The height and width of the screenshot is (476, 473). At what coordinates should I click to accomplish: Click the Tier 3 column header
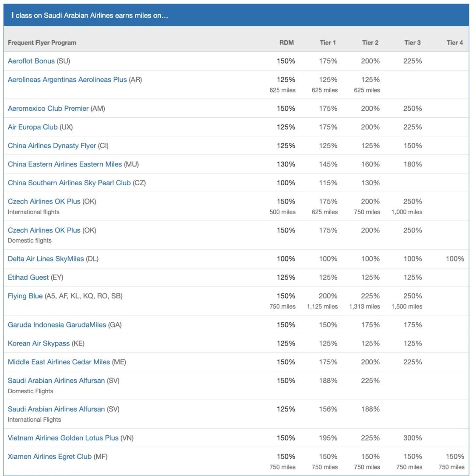click(412, 43)
